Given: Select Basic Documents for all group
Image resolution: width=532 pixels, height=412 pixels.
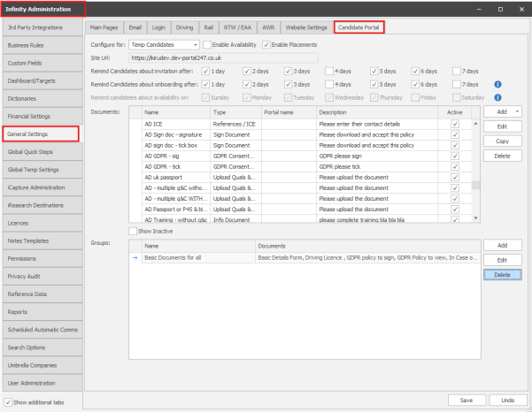Looking at the screenshot, I should coord(305,258).
